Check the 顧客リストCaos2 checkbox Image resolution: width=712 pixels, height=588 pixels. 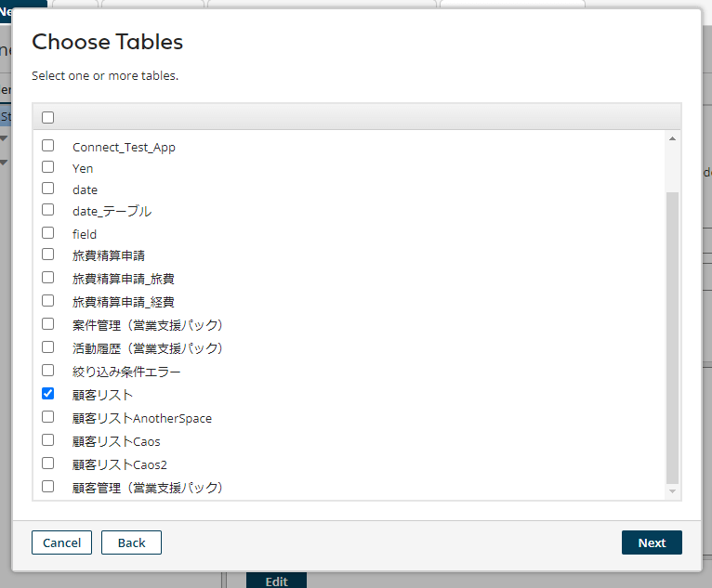pos(48,463)
